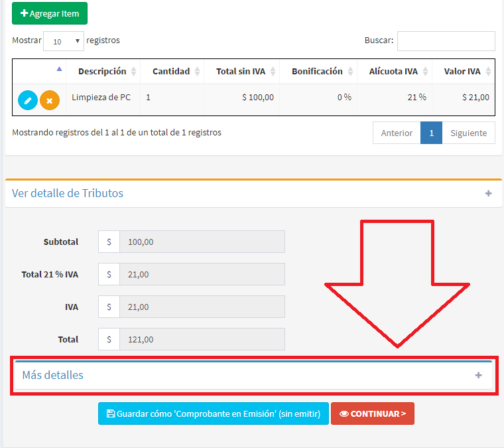This screenshot has height=448, width=504.
Task: Focus the Buscar search field
Action: 446,41
